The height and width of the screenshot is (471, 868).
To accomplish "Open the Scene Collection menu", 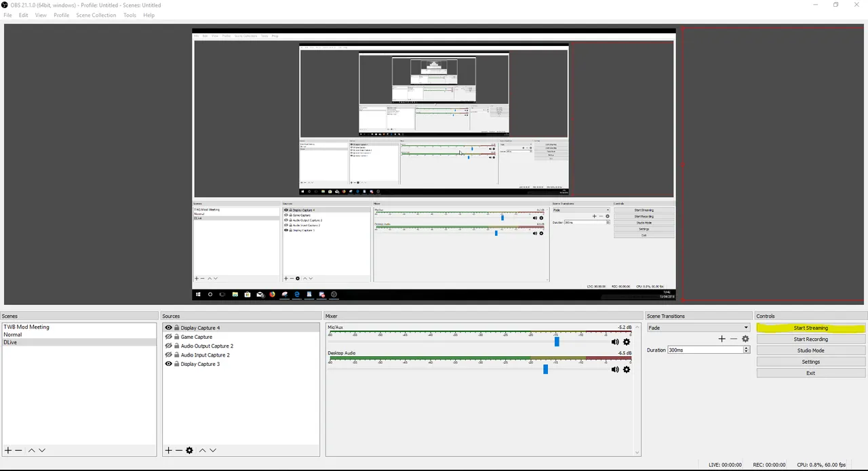I will (x=96, y=15).
